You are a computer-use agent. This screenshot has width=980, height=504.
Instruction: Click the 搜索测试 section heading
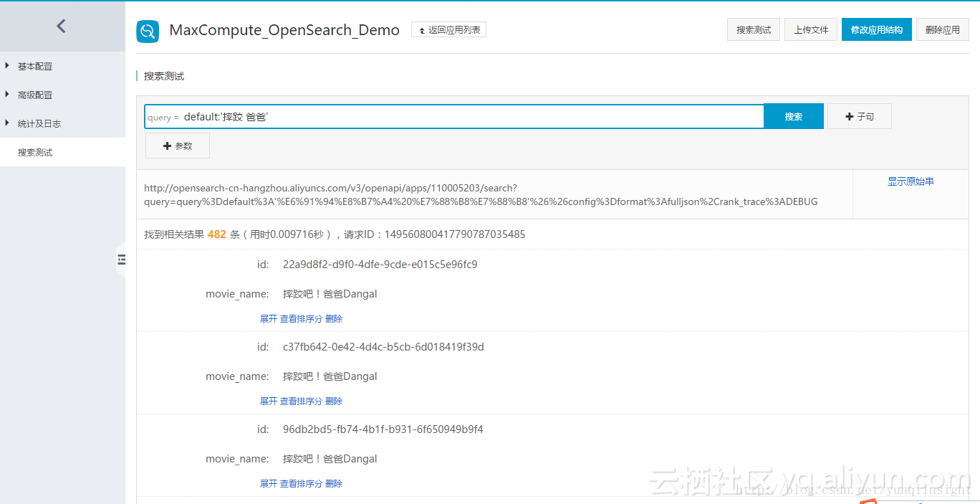[164, 76]
